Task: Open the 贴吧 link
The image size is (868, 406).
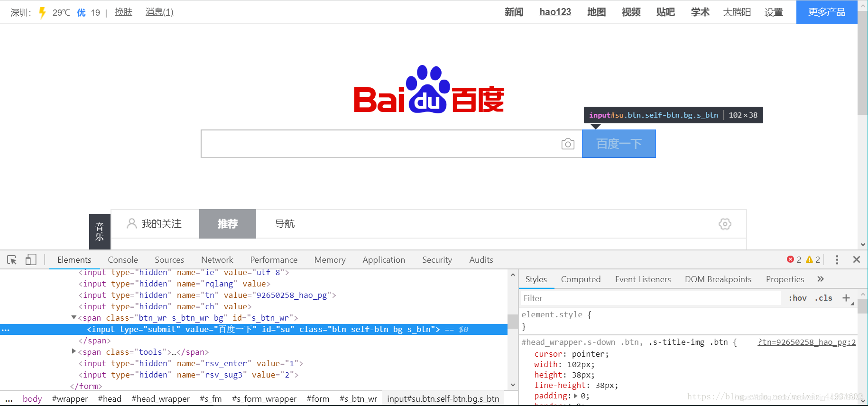Action: tap(665, 12)
